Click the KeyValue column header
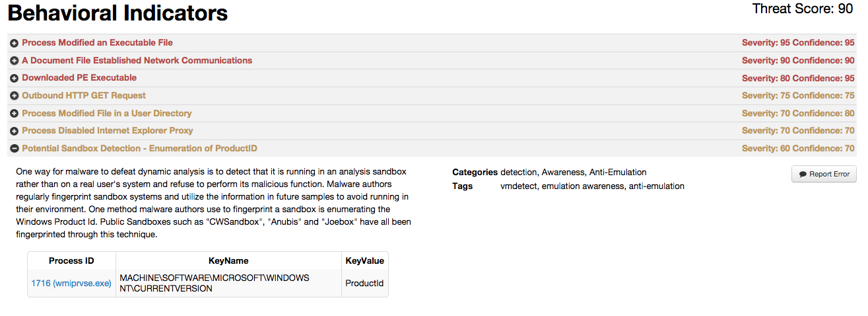 (x=364, y=260)
